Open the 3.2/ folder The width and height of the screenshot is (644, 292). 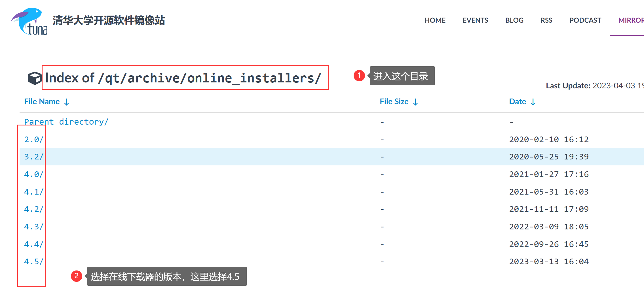tap(34, 157)
